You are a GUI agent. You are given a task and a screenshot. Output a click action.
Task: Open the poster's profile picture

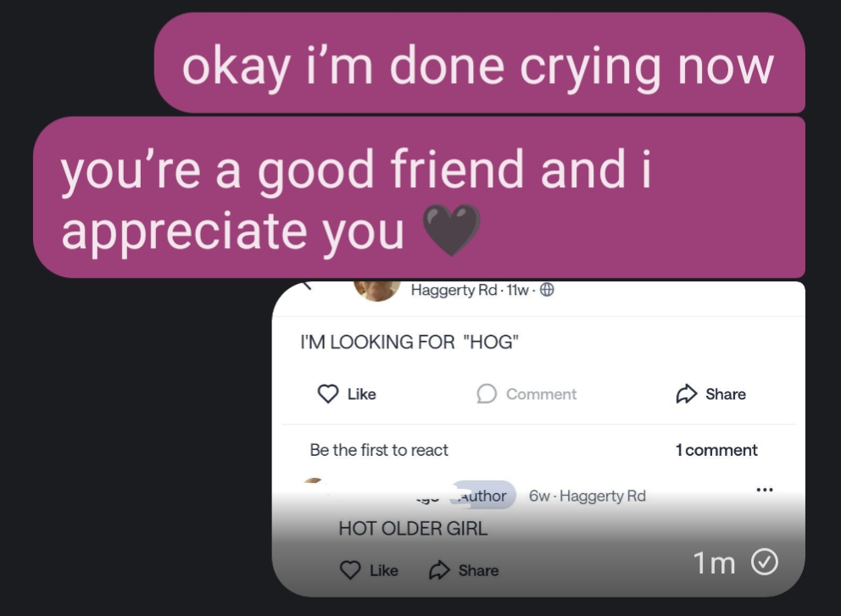pyautogui.click(x=376, y=291)
